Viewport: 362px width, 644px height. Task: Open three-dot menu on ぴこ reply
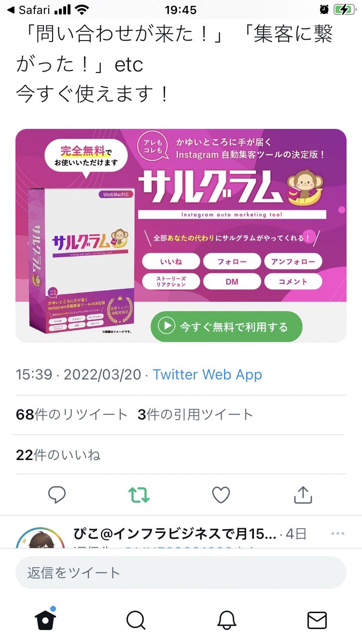[x=338, y=533]
